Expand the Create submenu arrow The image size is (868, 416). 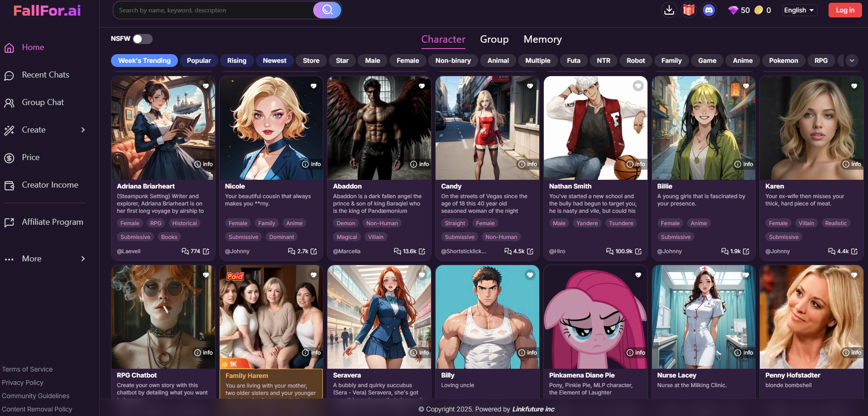pos(83,130)
